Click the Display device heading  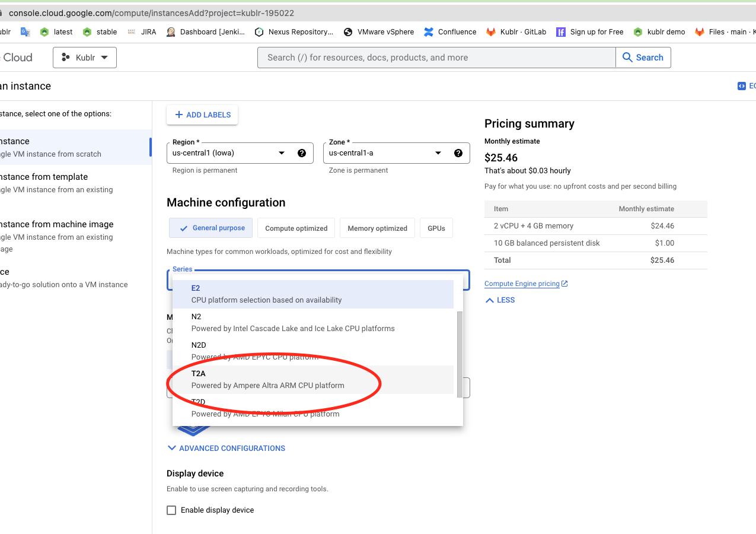195,473
